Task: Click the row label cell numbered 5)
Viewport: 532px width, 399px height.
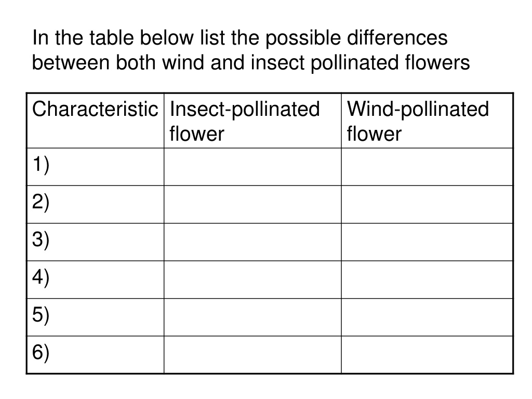Action: (95, 317)
